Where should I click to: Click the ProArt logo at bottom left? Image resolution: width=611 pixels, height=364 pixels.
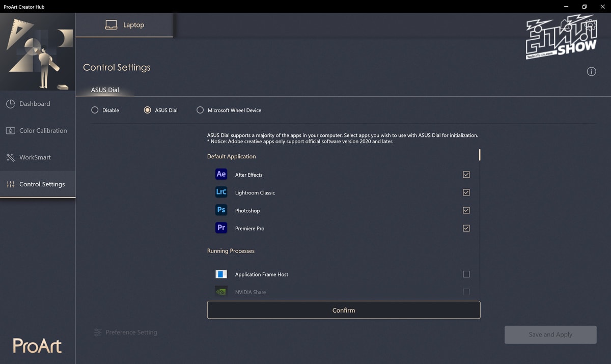coord(37,346)
